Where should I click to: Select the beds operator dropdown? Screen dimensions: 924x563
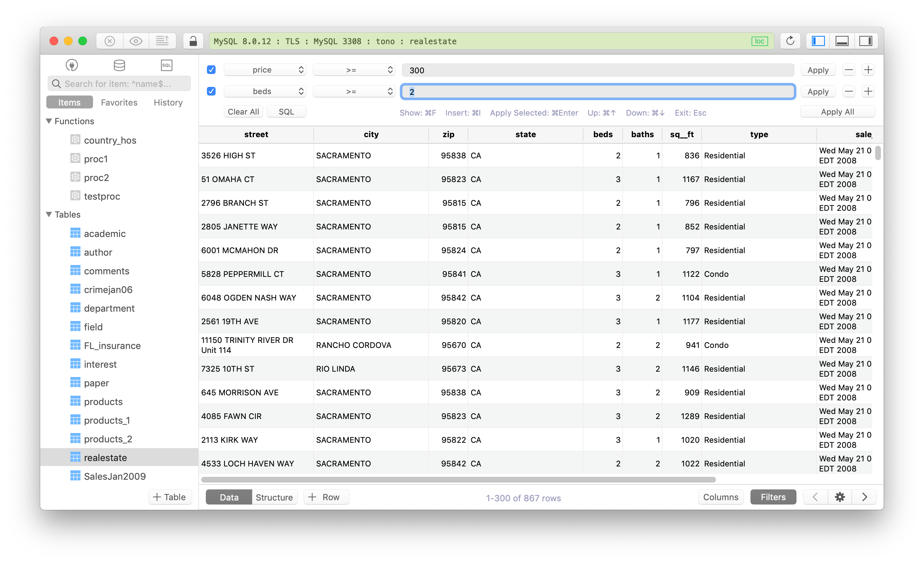coord(352,92)
